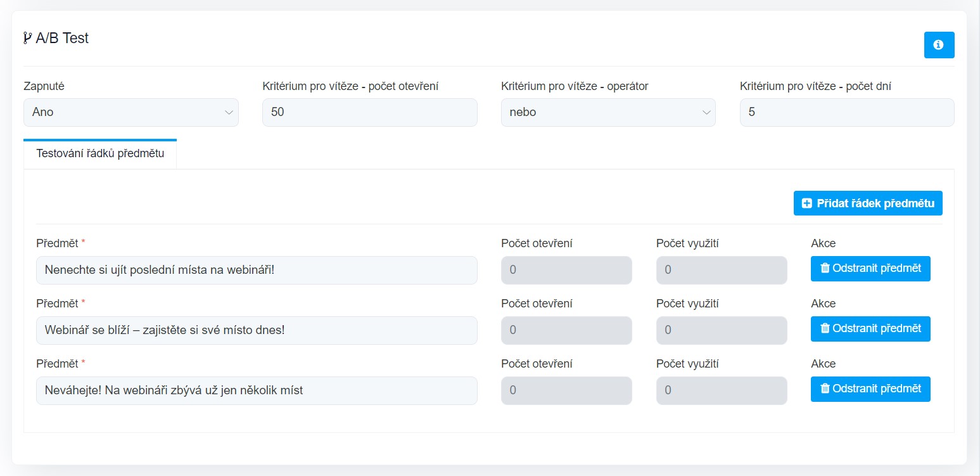The width and height of the screenshot is (980, 476).
Task: Edit the počet dní criterion field with 5
Action: click(x=847, y=112)
